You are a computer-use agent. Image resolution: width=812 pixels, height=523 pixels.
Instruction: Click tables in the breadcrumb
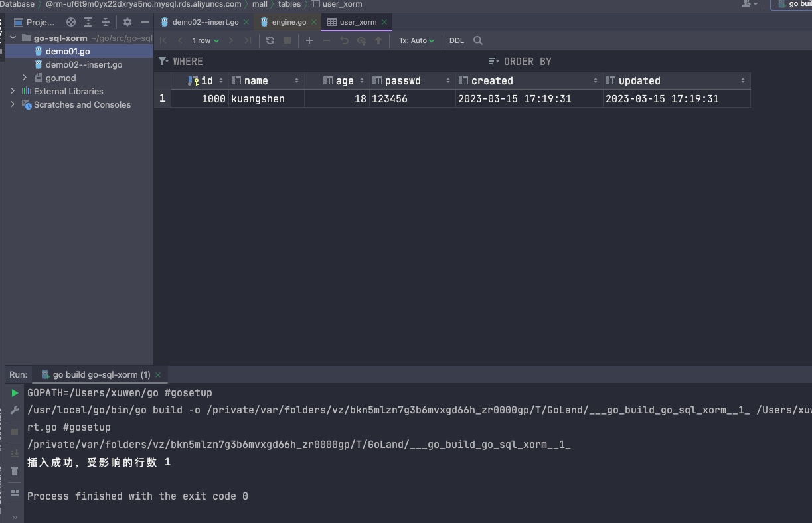pyautogui.click(x=289, y=4)
